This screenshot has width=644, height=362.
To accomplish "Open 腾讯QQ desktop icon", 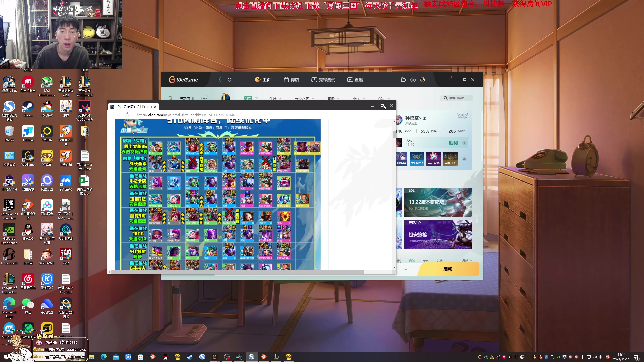I will (x=28, y=232).
